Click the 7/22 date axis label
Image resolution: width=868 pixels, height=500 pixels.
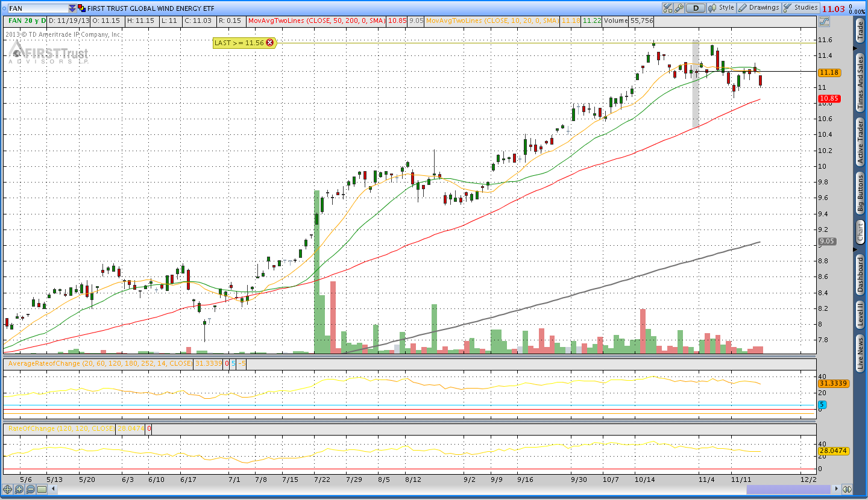tap(321, 480)
